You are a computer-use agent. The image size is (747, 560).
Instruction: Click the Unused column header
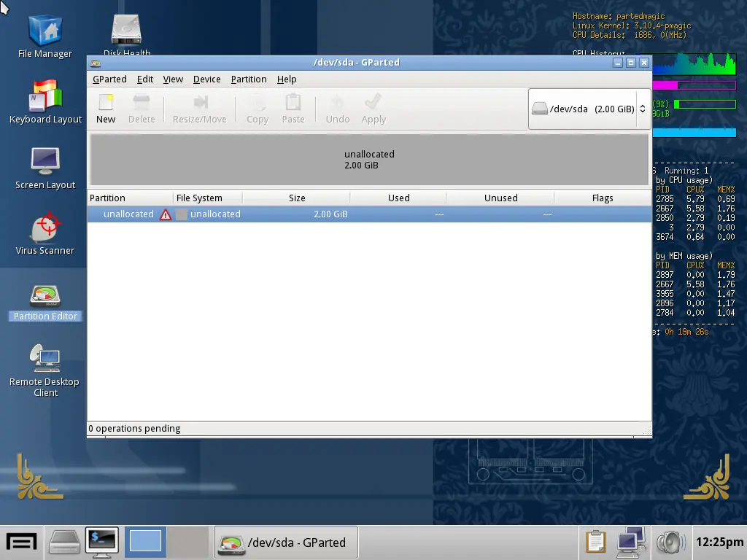pyautogui.click(x=500, y=198)
